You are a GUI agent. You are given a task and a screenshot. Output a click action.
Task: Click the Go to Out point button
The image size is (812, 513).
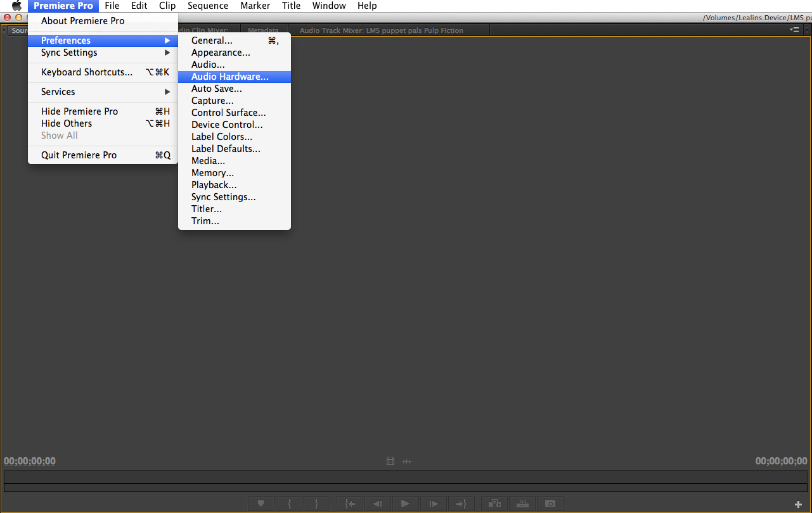(x=461, y=504)
